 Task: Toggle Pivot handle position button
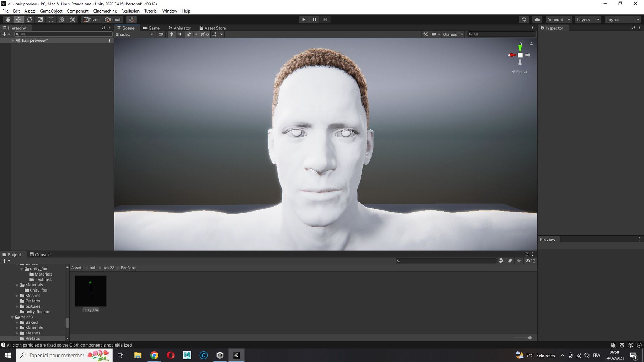[91, 20]
